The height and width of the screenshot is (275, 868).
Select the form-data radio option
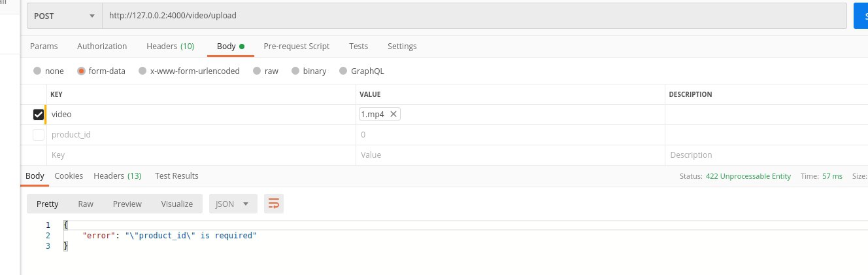(x=81, y=71)
